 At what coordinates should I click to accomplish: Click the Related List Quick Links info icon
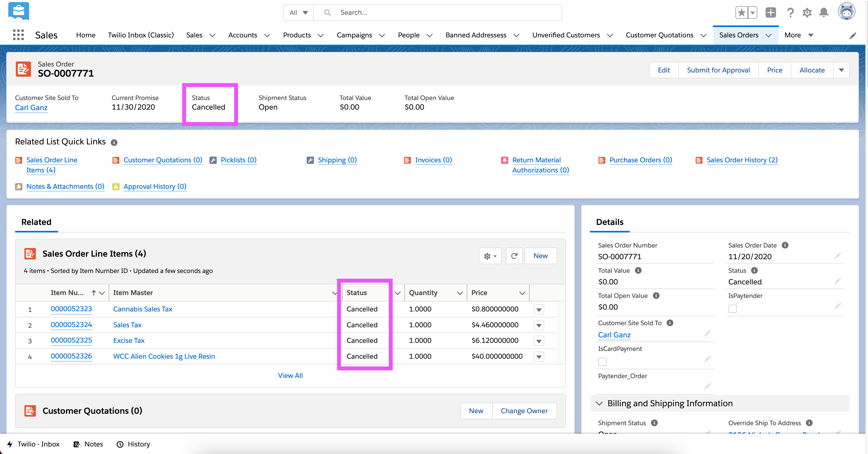coord(114,143)
